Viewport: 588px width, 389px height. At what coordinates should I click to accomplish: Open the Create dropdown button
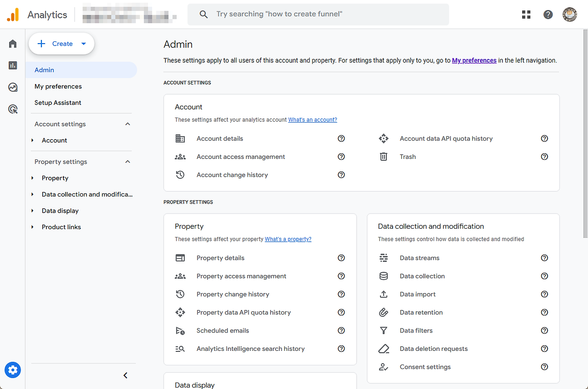click(x=62, y=44)
